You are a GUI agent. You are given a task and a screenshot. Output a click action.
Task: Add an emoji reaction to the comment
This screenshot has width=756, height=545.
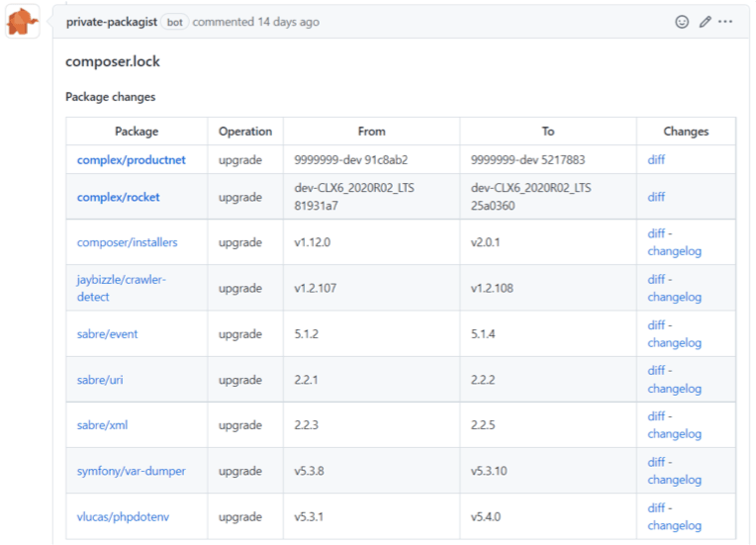pyautogui.click(x=682, y=22)
